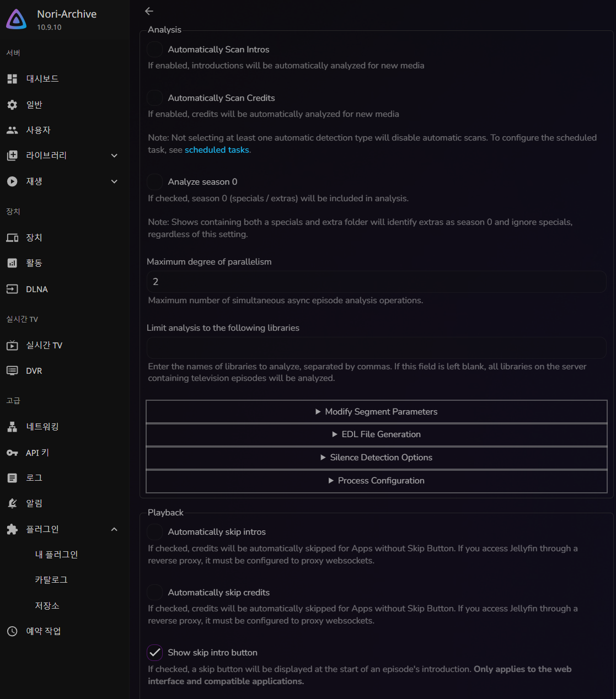Screen dimensions: 616x699
Task: Open the 대시보드 dashboard icon
Action: [x=12, y=79]
